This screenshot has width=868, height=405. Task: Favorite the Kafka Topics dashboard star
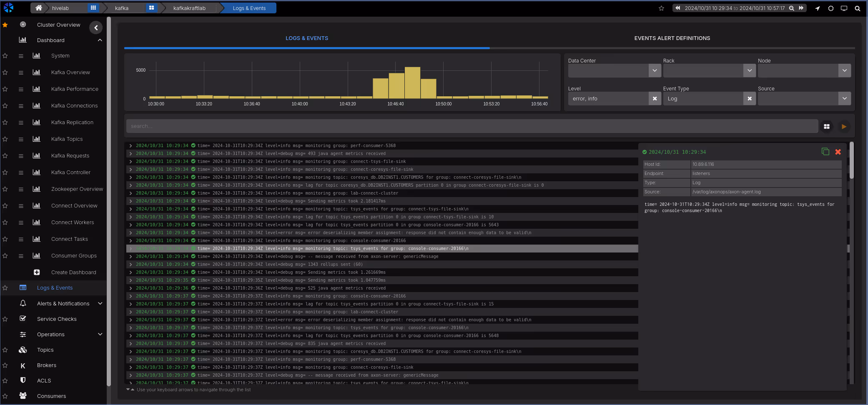tap(5, 139)
